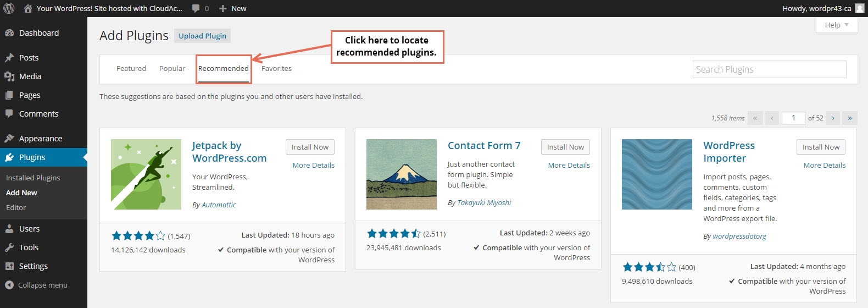Click the WordPress logo icon

tap(9, 8)
